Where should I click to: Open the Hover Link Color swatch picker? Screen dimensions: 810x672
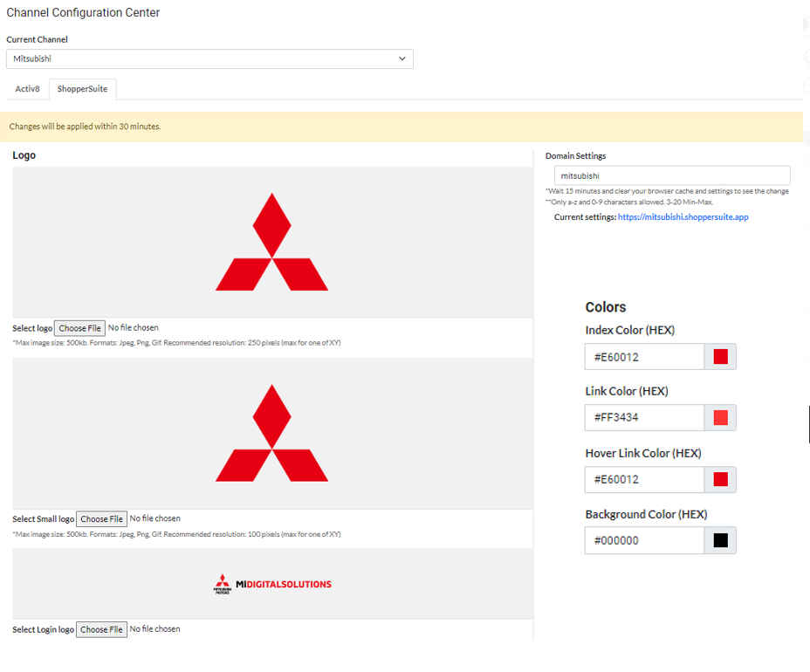pos(720,479)
